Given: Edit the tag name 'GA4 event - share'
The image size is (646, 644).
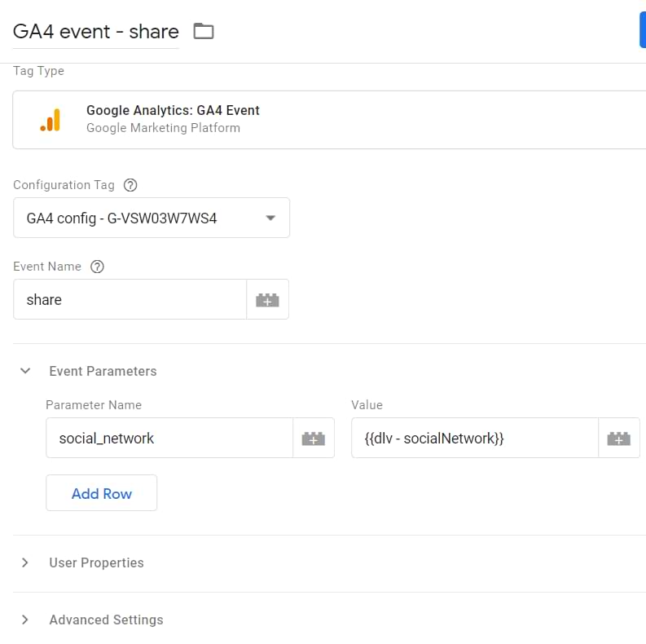Looking at the screenshot, I should pyautogui.click(x=95, y=32).
